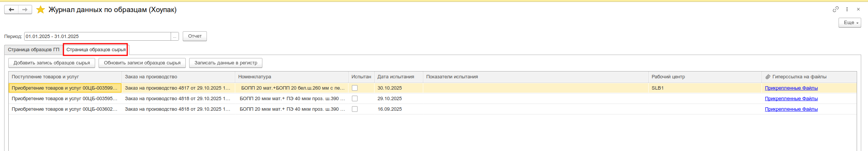The width and height of the screenshot is (868, 151).
Task: Click Добавить запись образцов сырья
Action: tap(52, 63)
